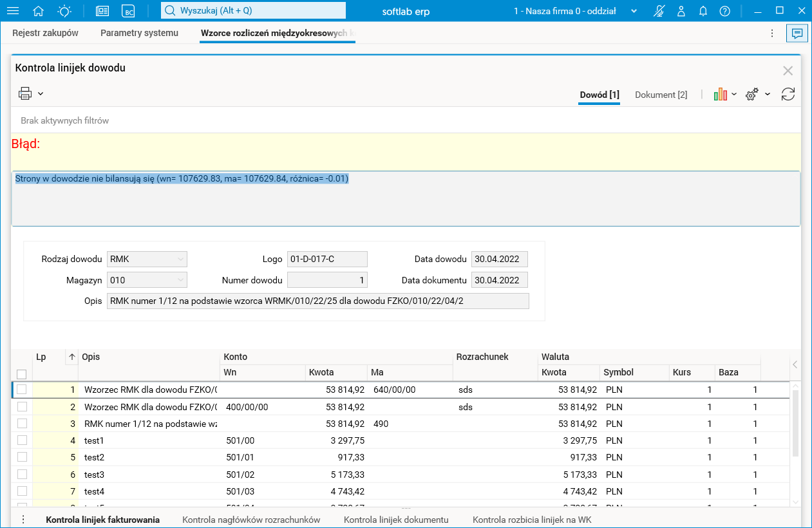Refresh the document line control view
812x528 pixels.
click(788, 95)
